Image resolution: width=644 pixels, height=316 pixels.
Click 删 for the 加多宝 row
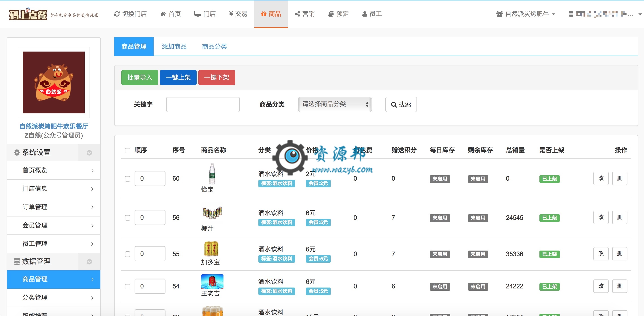point(620,254)
